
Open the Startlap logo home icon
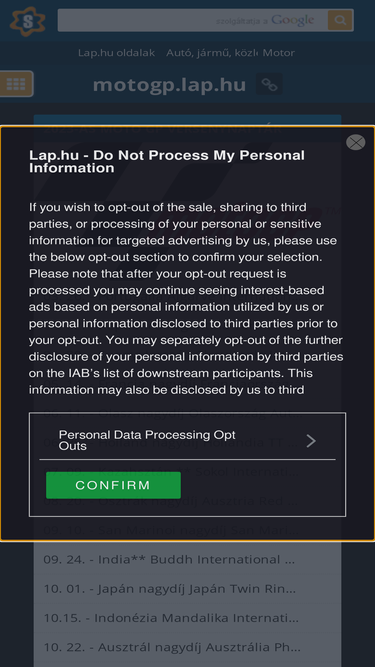28,21
